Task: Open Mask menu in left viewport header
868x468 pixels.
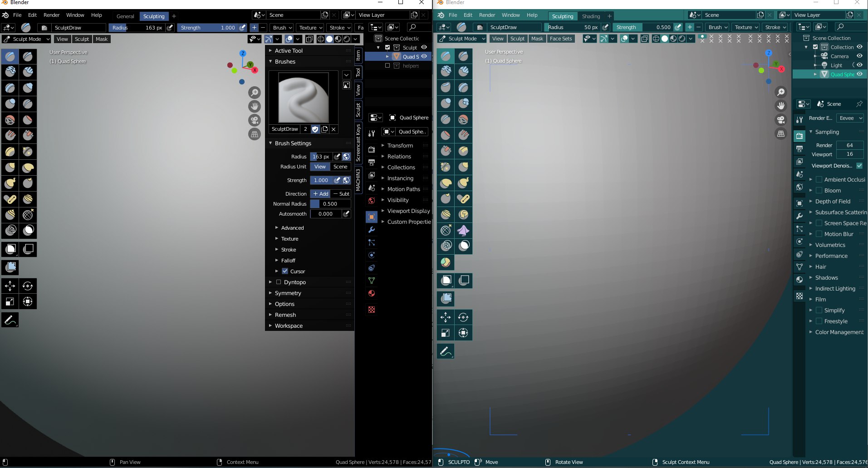Action: [102, 39]
